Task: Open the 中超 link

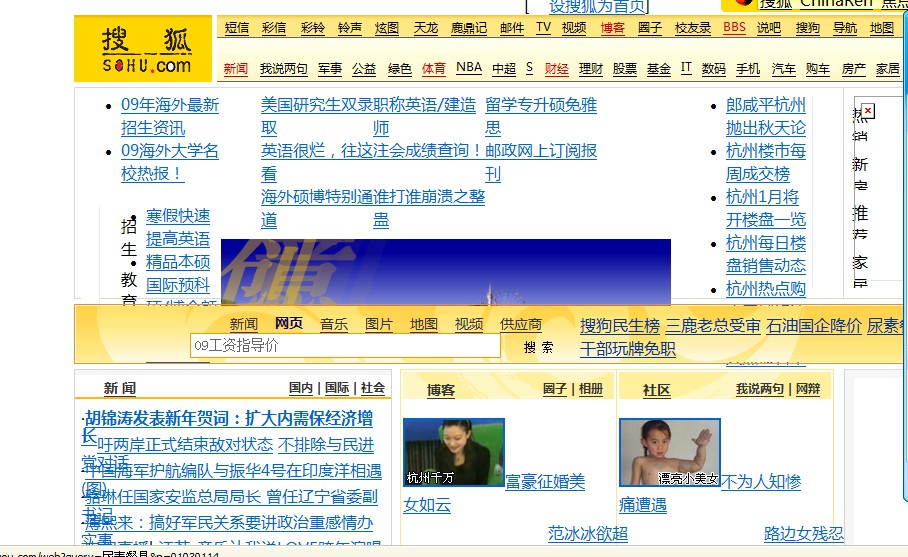Action: [504, 69]
